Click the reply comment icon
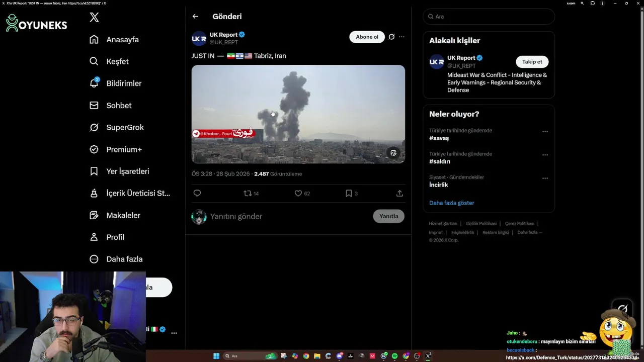644x362 pixels. [197, 193]
